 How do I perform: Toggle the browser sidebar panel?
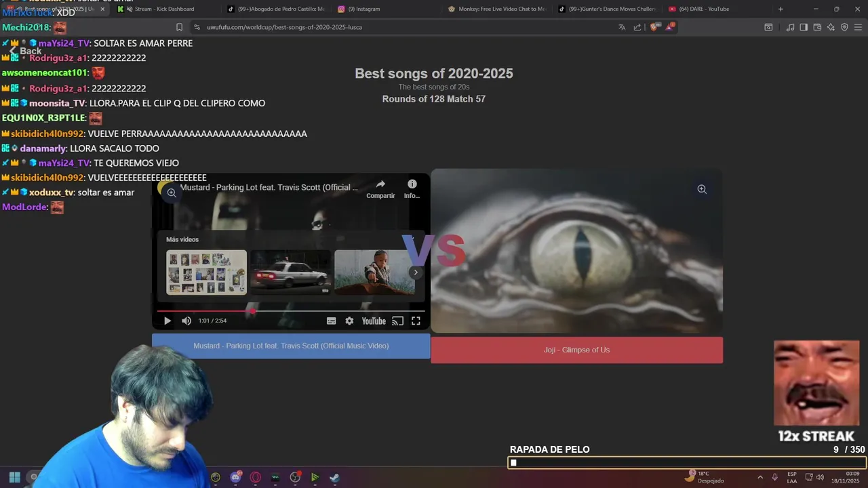click(x=804, y=27)
